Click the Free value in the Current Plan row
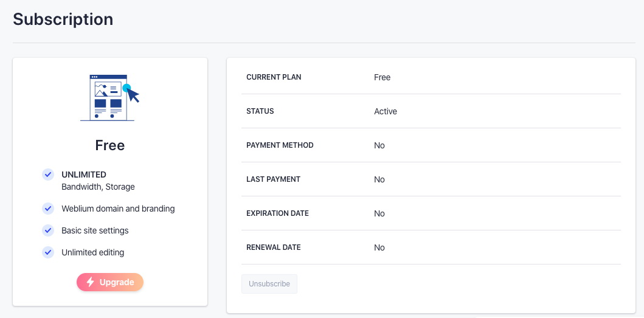Image resolution: width=644 pixels, height=318 pixels. 382,77
